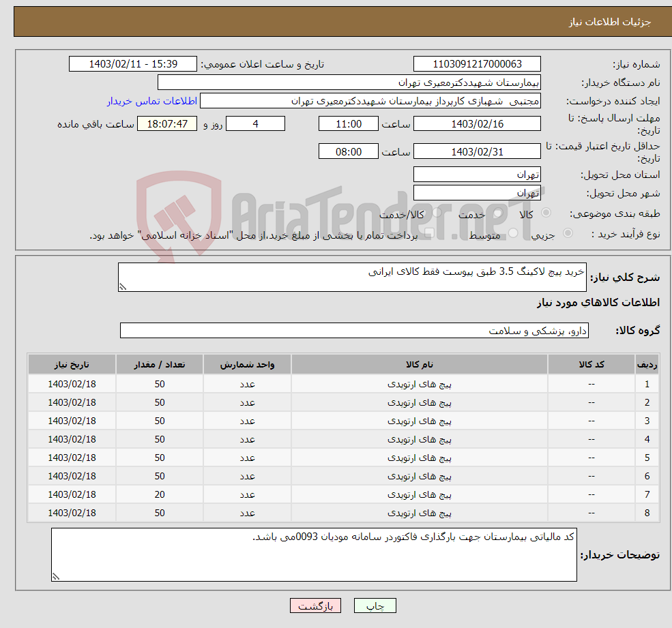This screenshot has height=628, width=672.
Task: Click the request creator name field
Action: 370,101
